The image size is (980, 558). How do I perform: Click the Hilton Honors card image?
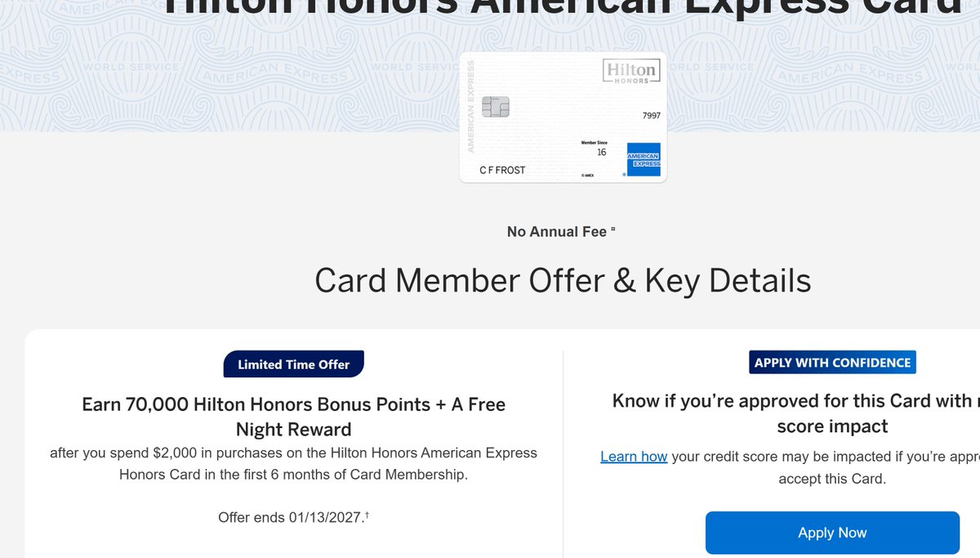point(563,118)
